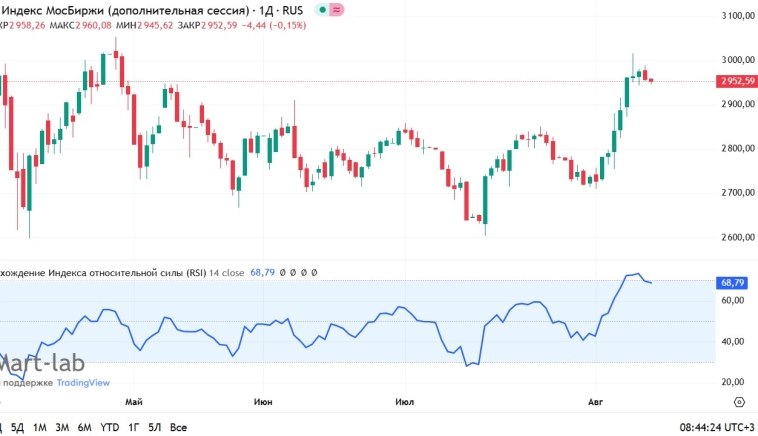The image size is (758, 436).
Task: Select the YTD time range
Action: [x=110, y=427]
